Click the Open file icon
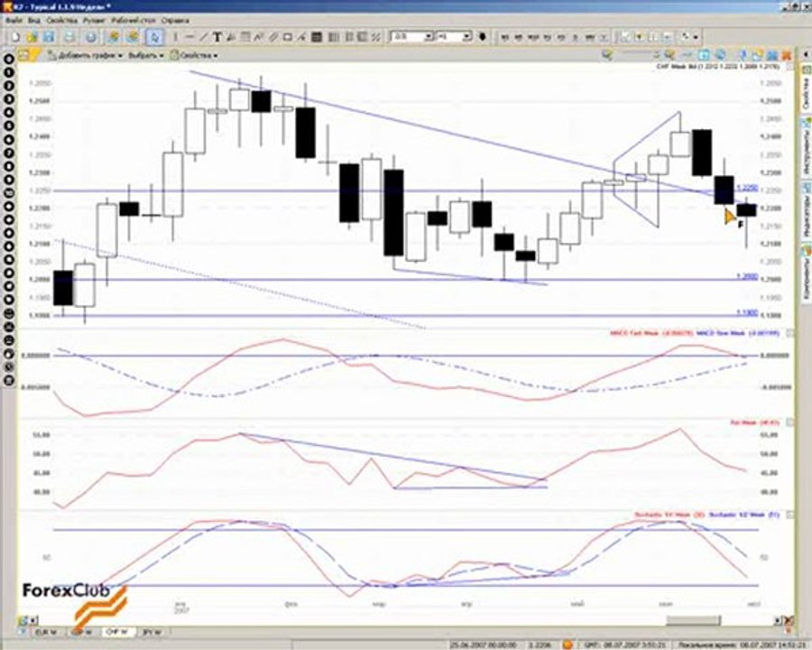Screen dimensions: 812x650 pyautogui.click(x=32, y=37)
